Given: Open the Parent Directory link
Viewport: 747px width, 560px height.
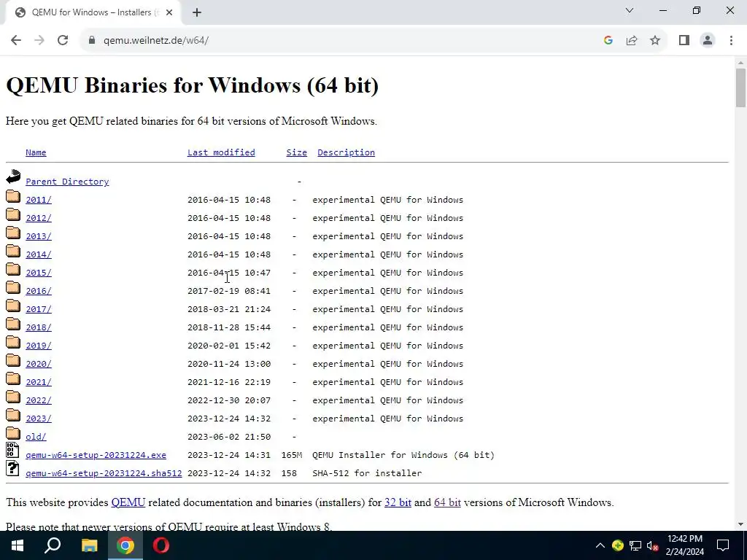Looking at the screenshot, I should pos(67,182).
